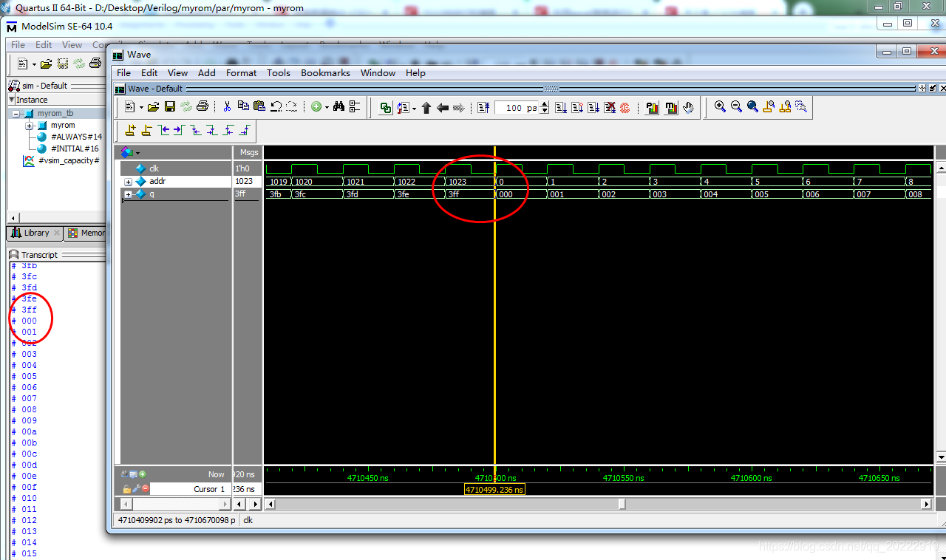Expand the q signal in the Wave pane

pos(128,194)
